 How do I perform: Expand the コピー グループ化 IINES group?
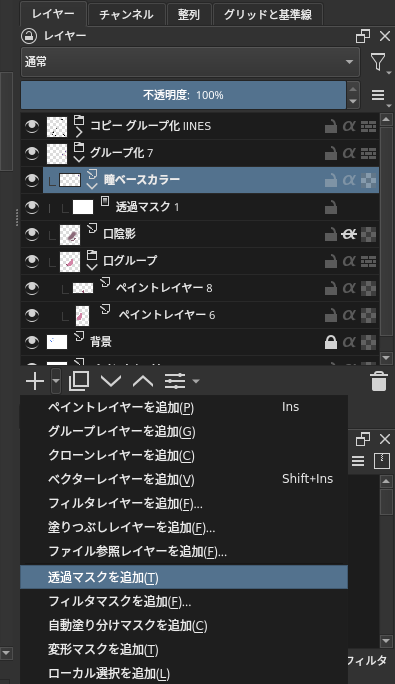pos(79,131)
